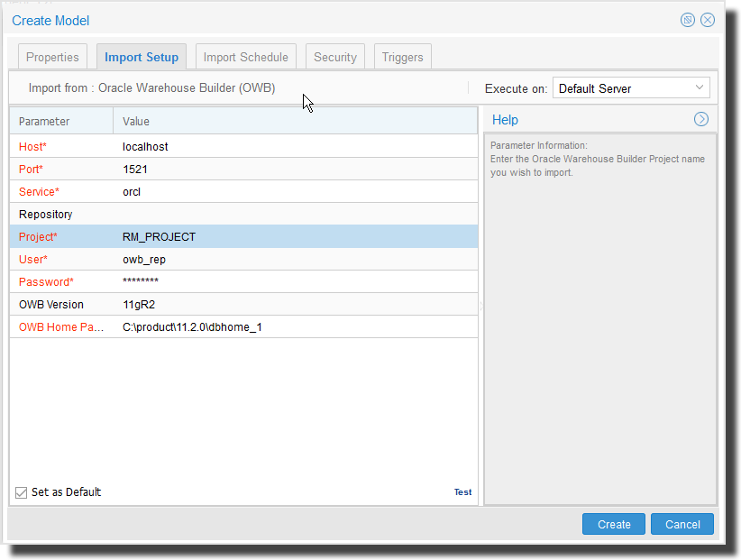This screenshot has height=560, width=741.
Task: Click the Create button
Action: point(613,524)
